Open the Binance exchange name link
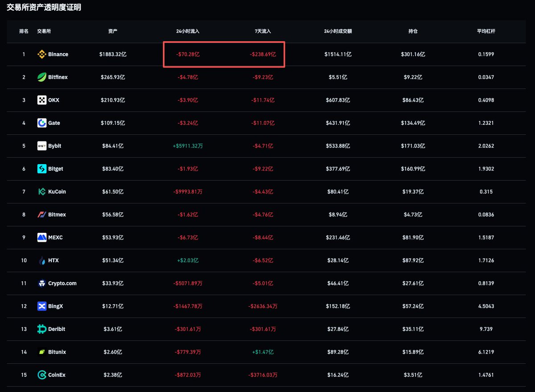The width and height of the screenshot is (535, 392). click(x=58, y=54)
